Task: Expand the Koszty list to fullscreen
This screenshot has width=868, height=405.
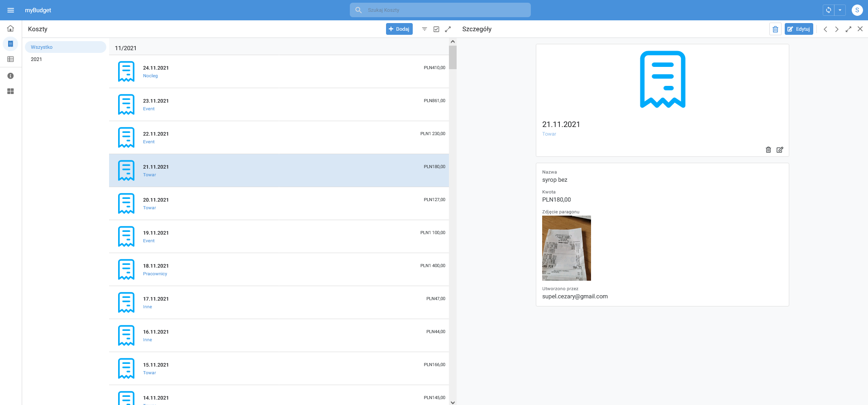Action: 448,29
